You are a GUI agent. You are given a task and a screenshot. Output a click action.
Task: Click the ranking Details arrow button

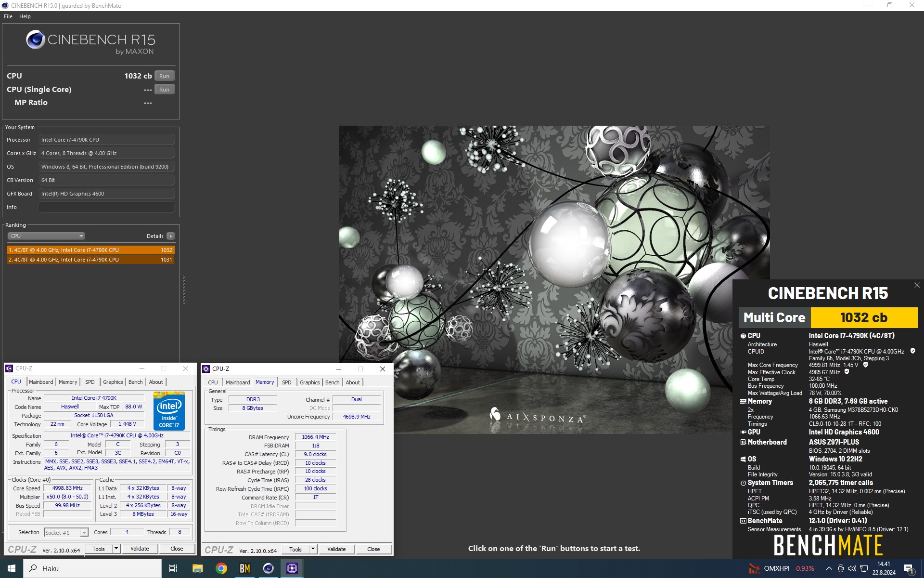click(171, 236)
